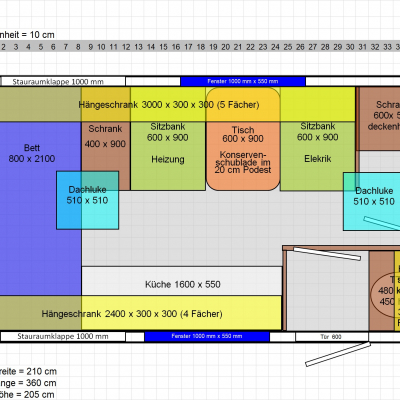Select the open door leaf below Tür 600
Screen dimensions: 400x400
338,354
